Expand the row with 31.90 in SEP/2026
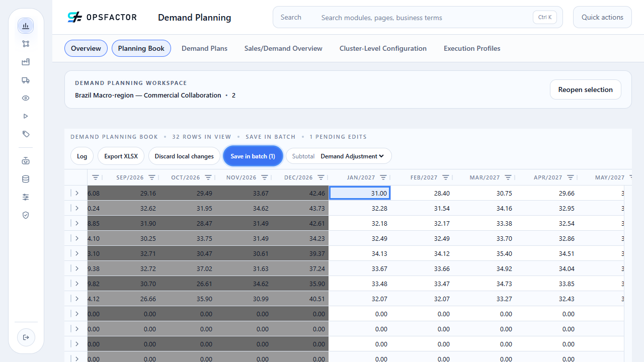 point(77,223)
